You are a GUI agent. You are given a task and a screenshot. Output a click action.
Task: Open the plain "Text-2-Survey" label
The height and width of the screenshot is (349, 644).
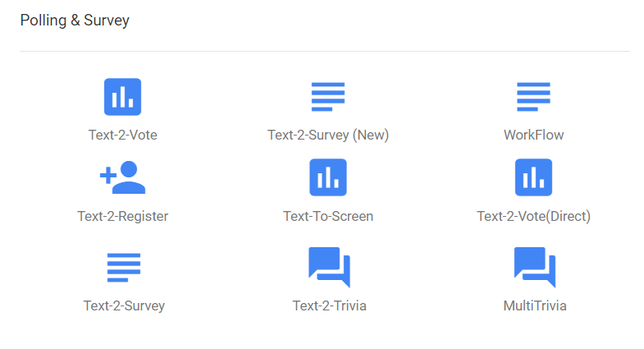click(x=124, y=305)
